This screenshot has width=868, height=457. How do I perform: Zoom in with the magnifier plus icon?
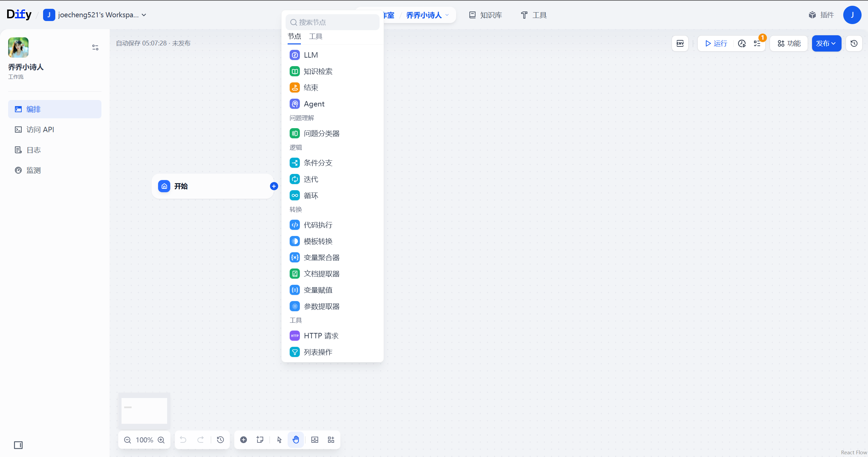161,440
